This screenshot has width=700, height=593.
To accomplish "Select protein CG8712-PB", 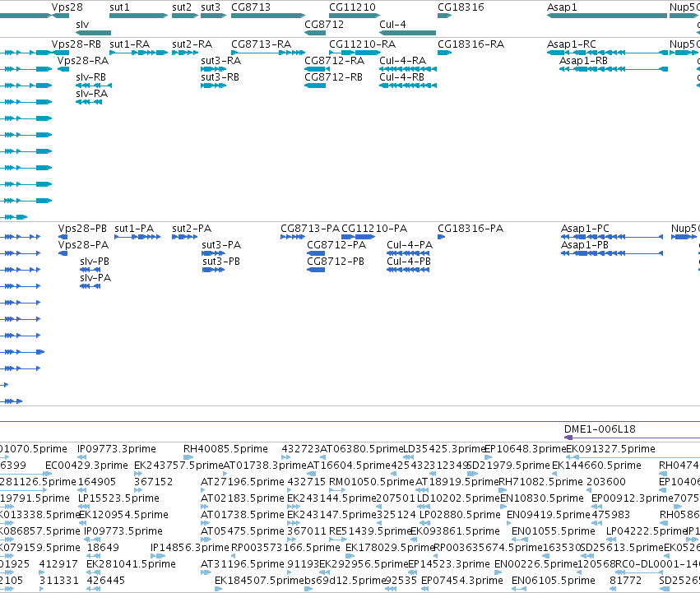I will 336,262.
